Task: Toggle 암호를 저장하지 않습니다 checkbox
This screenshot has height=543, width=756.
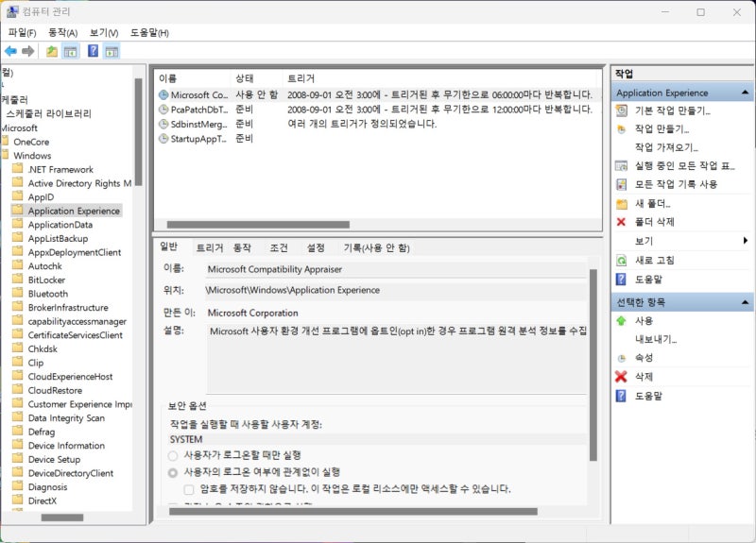Action: (x=189, y=489)
